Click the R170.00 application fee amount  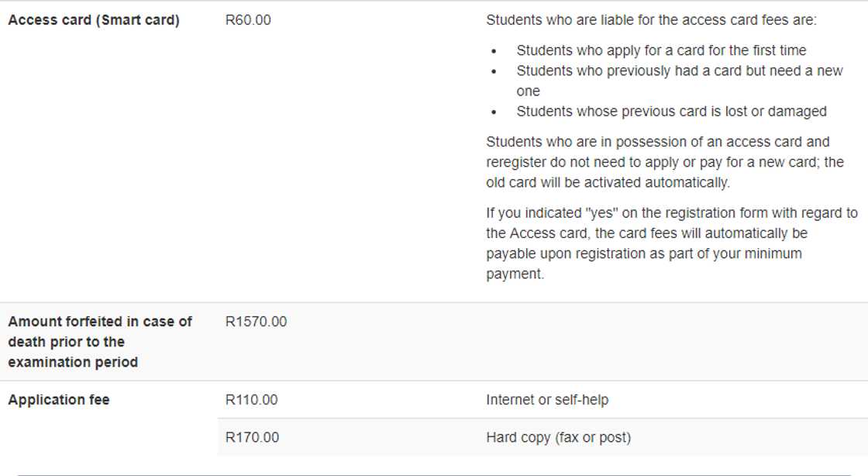tap(252, 437)
